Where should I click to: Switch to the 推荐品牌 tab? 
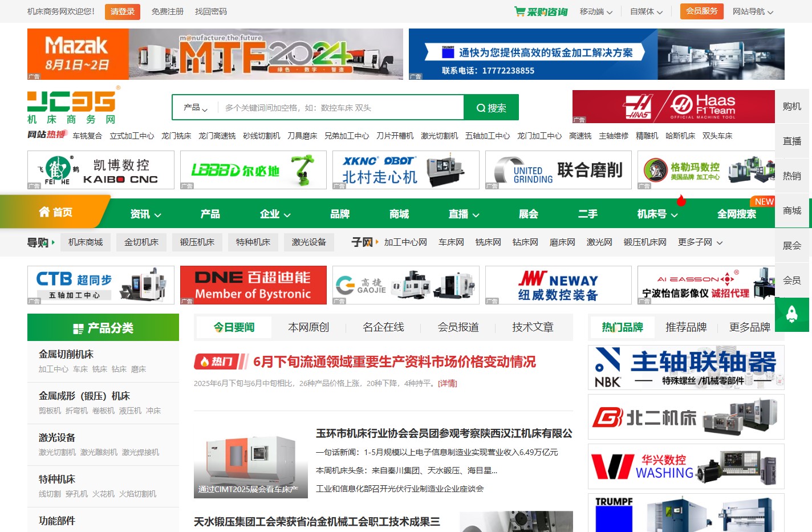(x=686, y=327)
